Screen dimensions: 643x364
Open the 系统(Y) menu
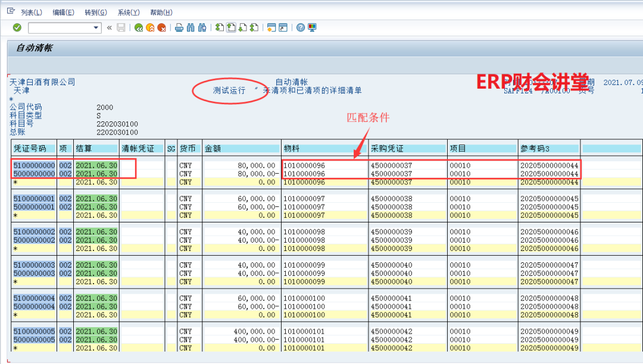pos(128,12)
